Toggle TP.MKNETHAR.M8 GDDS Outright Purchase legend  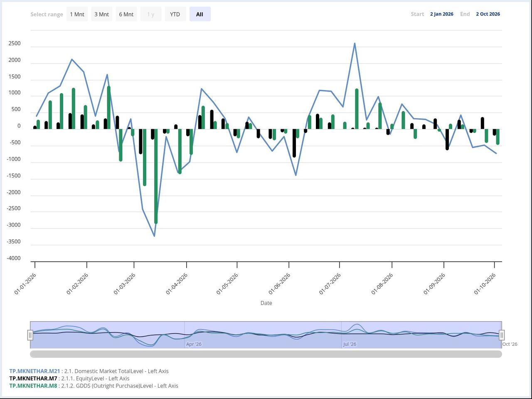point(94,386)
